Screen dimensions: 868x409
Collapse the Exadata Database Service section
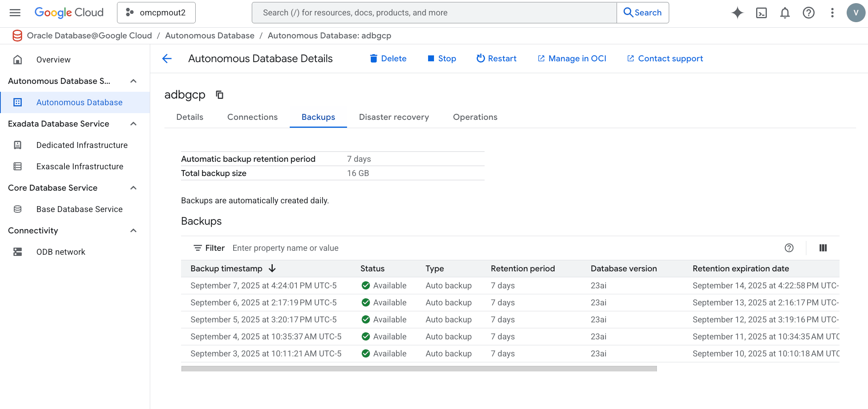click(x=133, y=123)
